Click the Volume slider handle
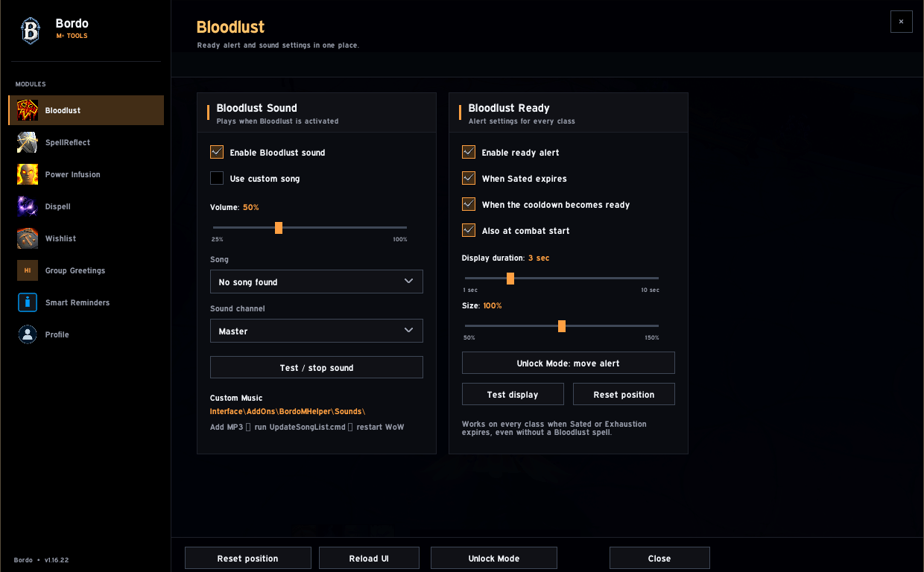The height and width of the screenshot is (572, 924). [279, 227]
